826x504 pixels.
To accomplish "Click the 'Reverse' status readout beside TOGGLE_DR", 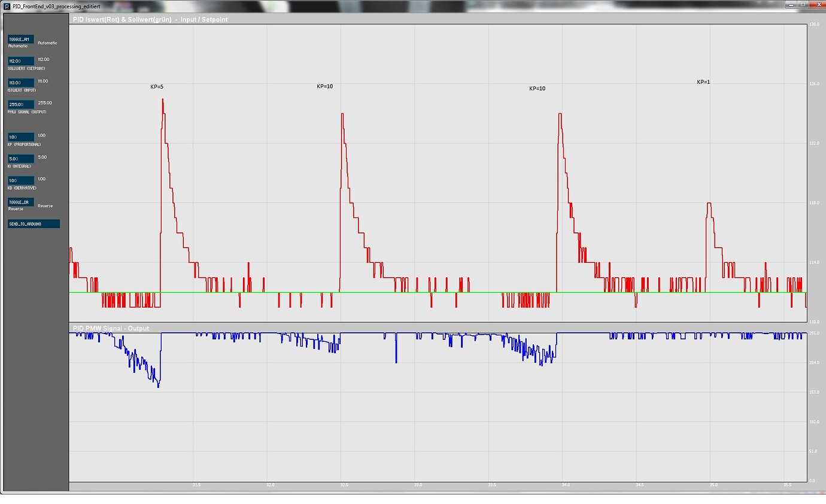I will pyautogui.click(x=45, y=206).
